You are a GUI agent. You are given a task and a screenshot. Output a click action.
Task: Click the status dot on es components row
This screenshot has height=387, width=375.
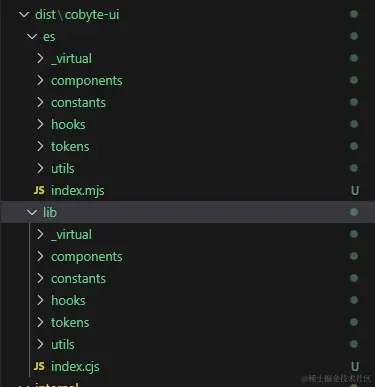click(x=354, y=80)
